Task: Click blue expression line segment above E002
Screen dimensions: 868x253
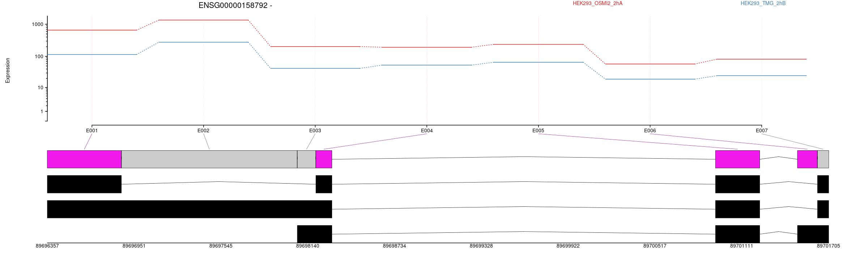Action: (x=203, y=42)
